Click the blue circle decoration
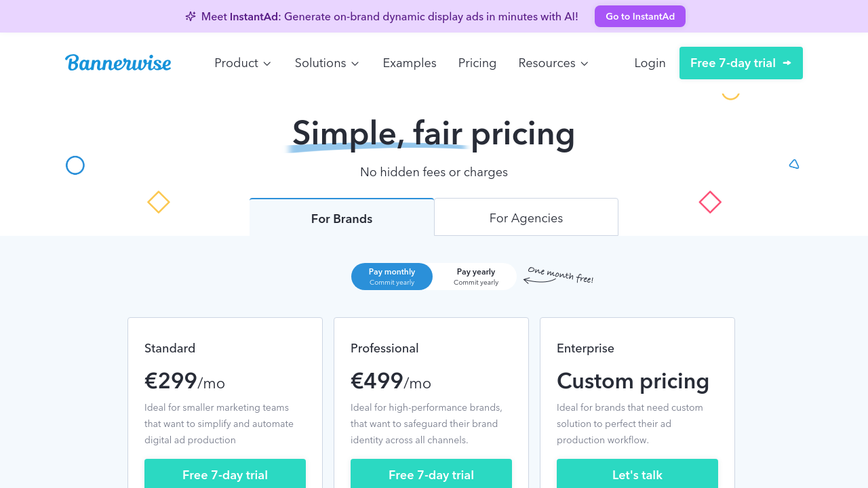The height and width of the screenshot is (488, 868). coord(75,165)
